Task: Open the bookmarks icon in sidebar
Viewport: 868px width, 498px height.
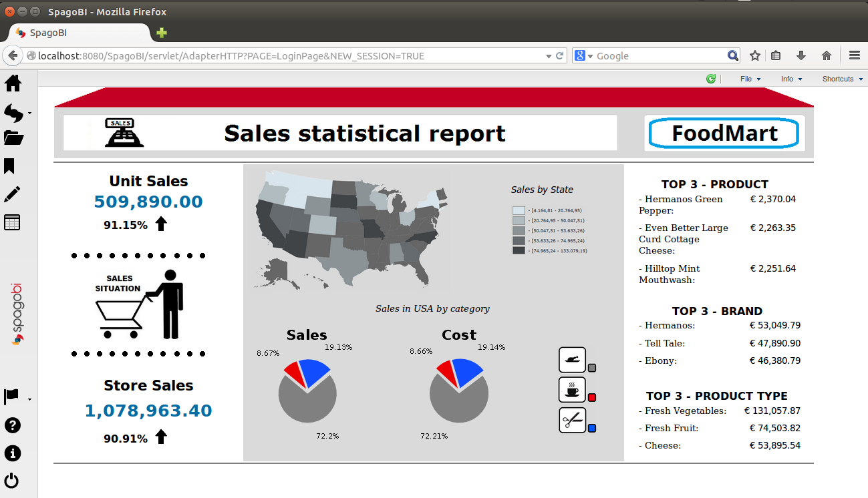Action: (10, 166)
